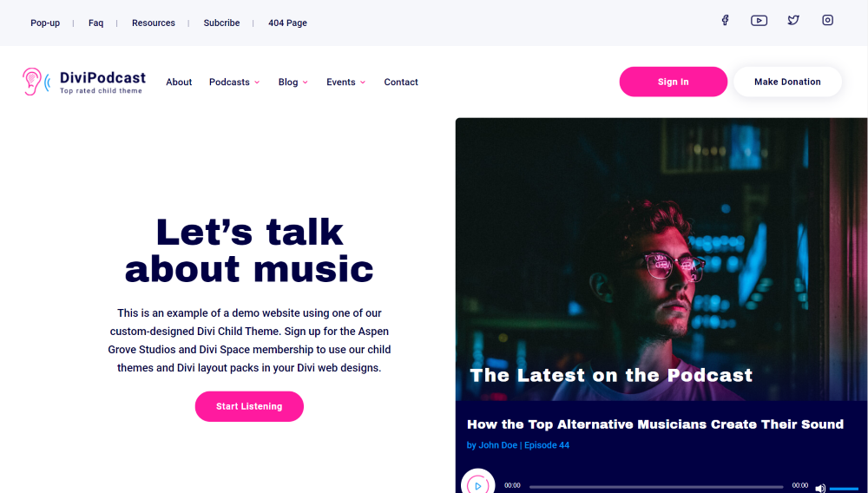Expand the Events dropdown menu
The width and height of the screenshot is (868, 493).
pos(346,82)
